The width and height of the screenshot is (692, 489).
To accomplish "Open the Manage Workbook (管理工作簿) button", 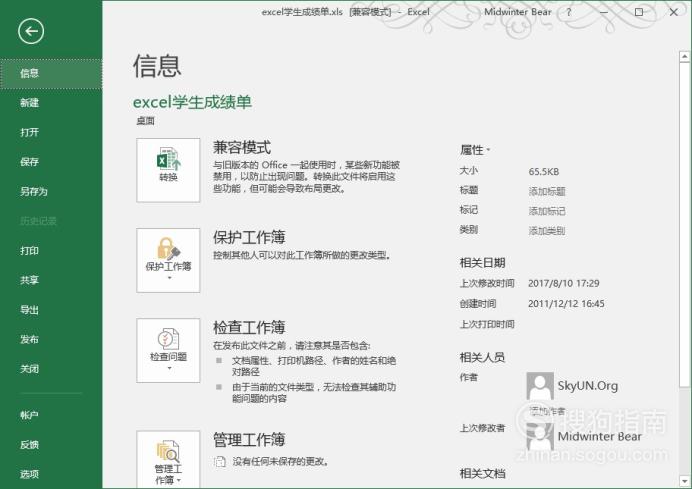I will [x=168, y=459].
